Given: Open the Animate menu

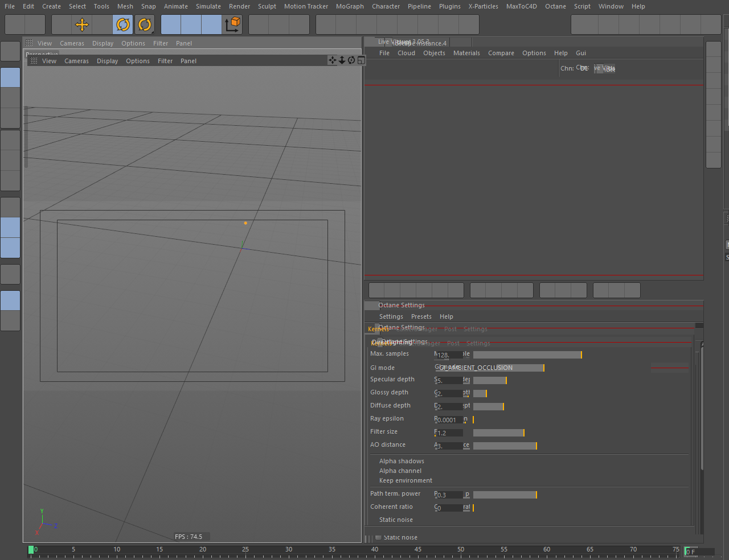Looking at the screenshot, I should point(176,6).
